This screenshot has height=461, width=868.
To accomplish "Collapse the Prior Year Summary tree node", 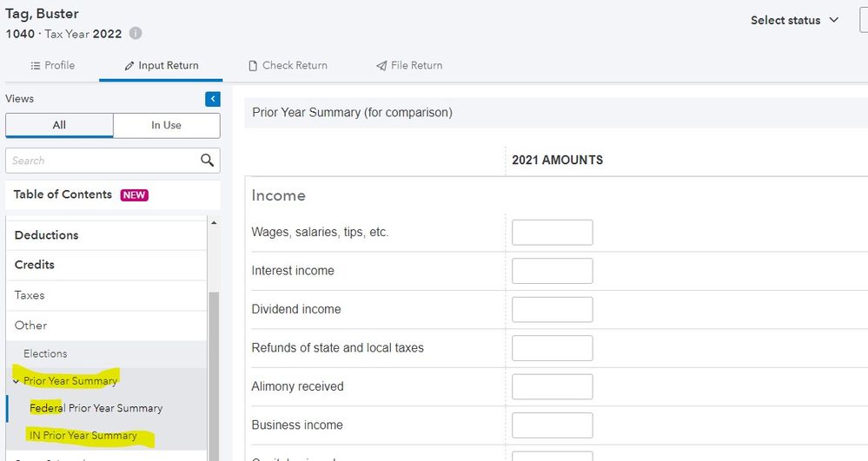I will tap(17, 381).
